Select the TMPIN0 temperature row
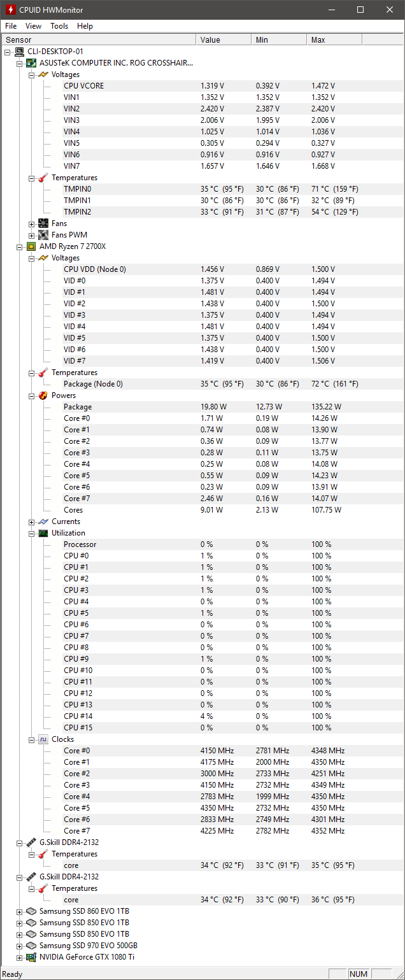The width and height of the screenshot is (405, 980). [x=202, y=189]
